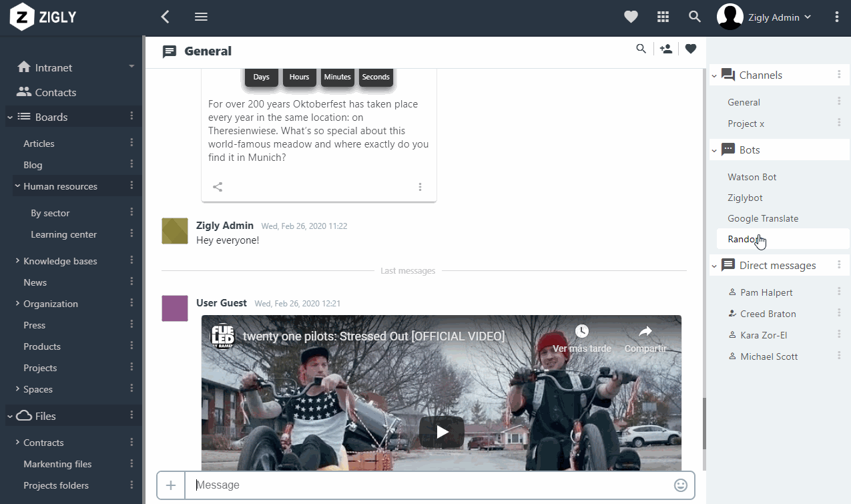Open Direct messages options dots
This screenshot has width=851, height=504.
pyautogui.click(x=839, y=265)
